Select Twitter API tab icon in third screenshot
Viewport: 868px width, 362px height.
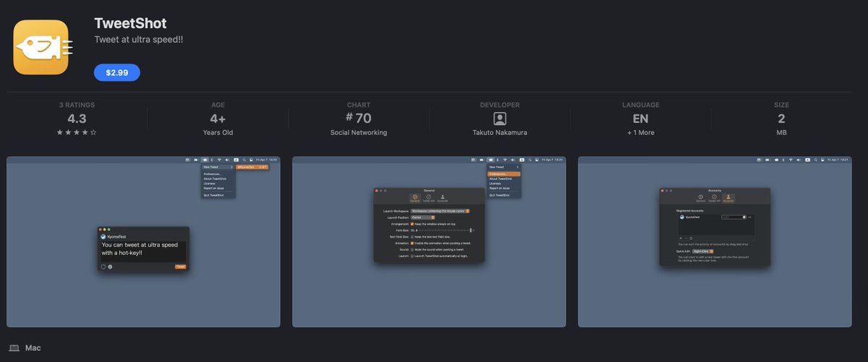tap(715, 198)
